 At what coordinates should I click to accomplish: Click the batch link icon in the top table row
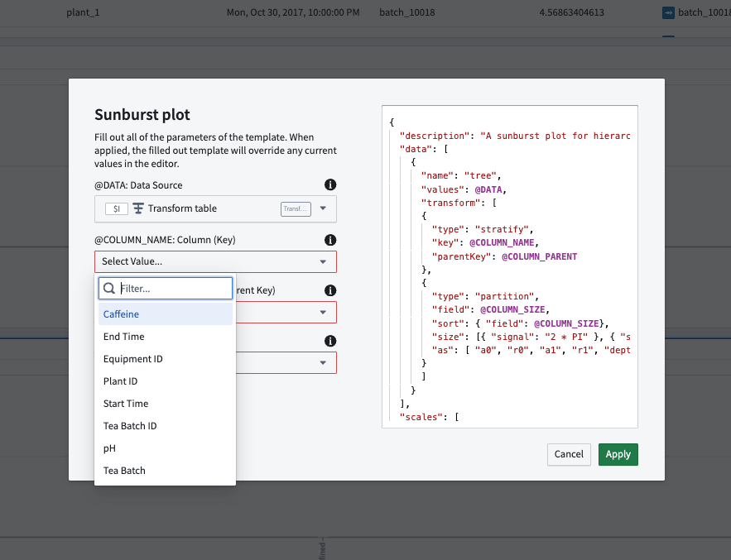(x=668, y=12)
